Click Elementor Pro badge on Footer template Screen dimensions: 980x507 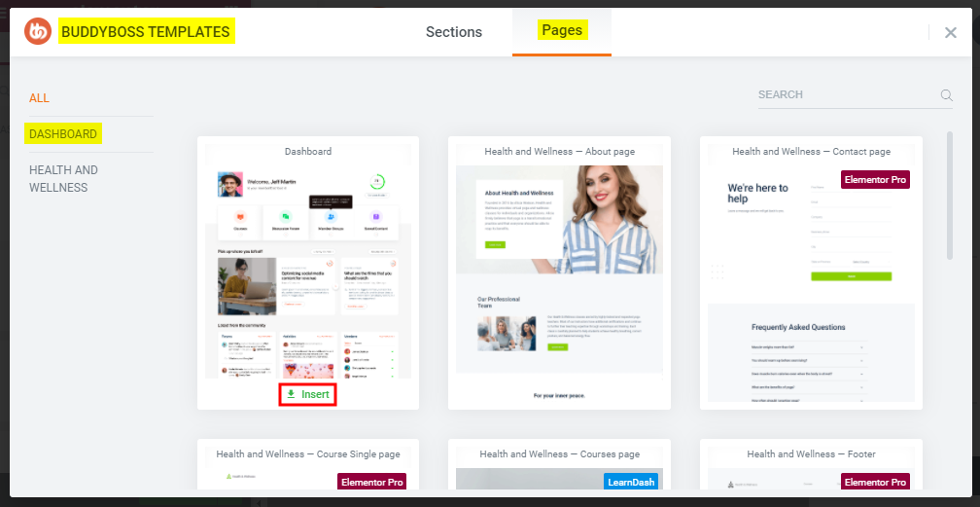[875, 482]
